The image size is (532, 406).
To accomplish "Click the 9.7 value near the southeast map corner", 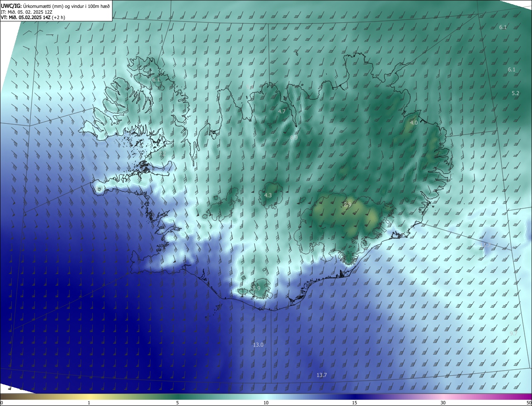I will click(513, 333).
